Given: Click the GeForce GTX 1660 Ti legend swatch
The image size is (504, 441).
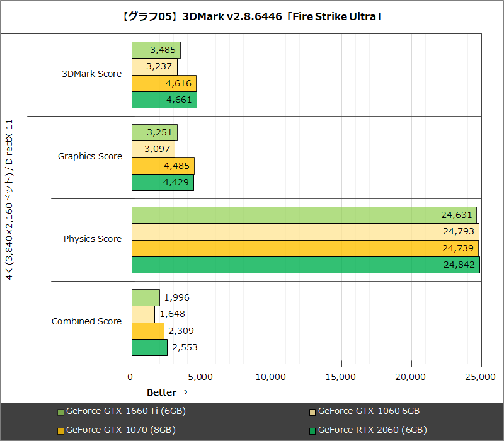Looking at the screenshot, I should (x=60, y=411).
